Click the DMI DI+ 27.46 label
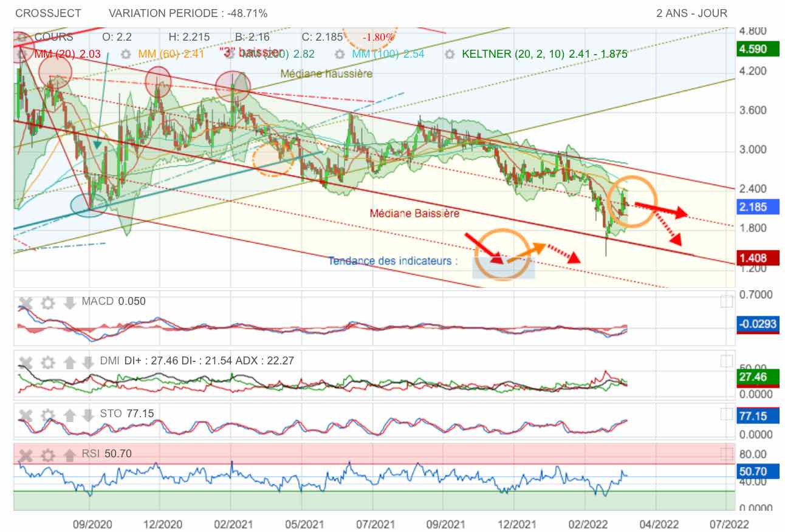 (x=197, y=361)
